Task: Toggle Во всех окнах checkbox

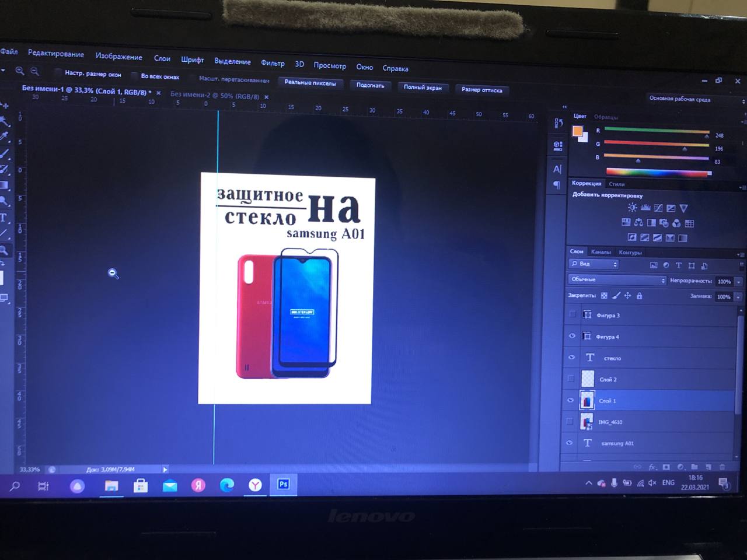Action: [134, 75]
